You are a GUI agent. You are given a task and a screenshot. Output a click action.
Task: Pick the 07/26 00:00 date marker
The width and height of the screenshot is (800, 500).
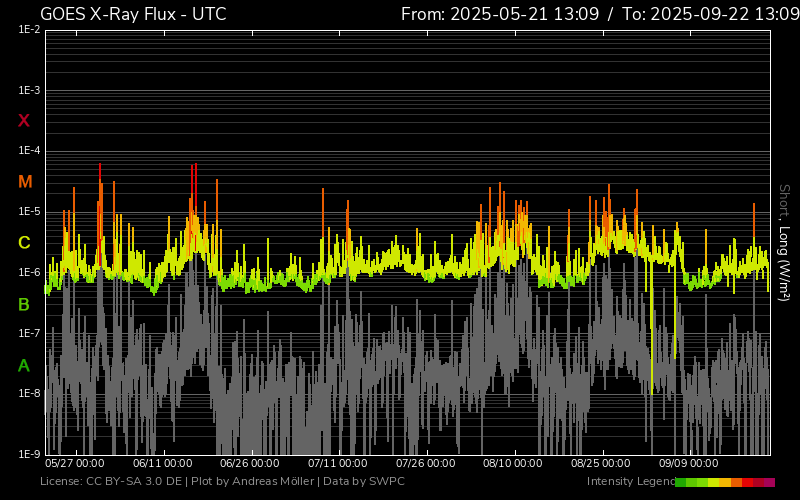click(x=426, y=464)
